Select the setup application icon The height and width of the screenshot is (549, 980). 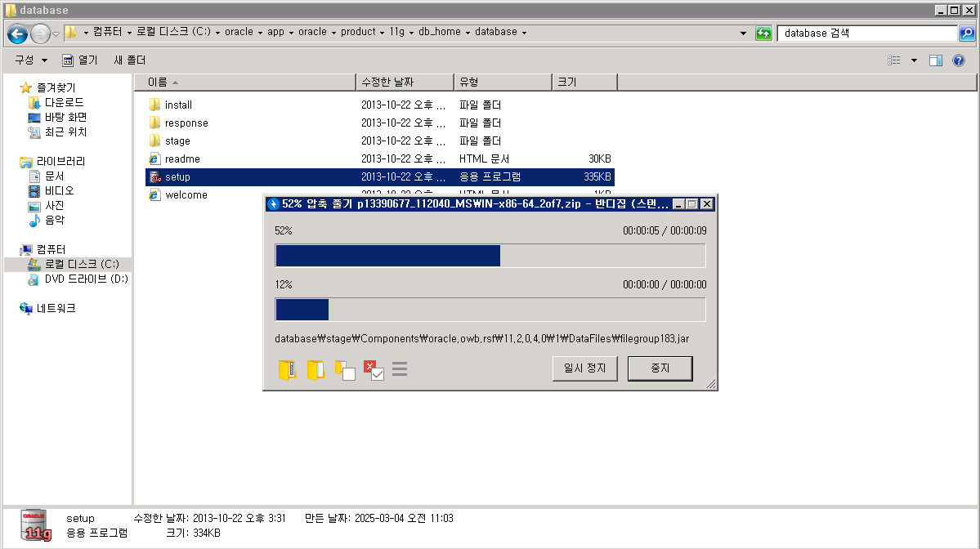pyautogui.click(x=154, y=176)
